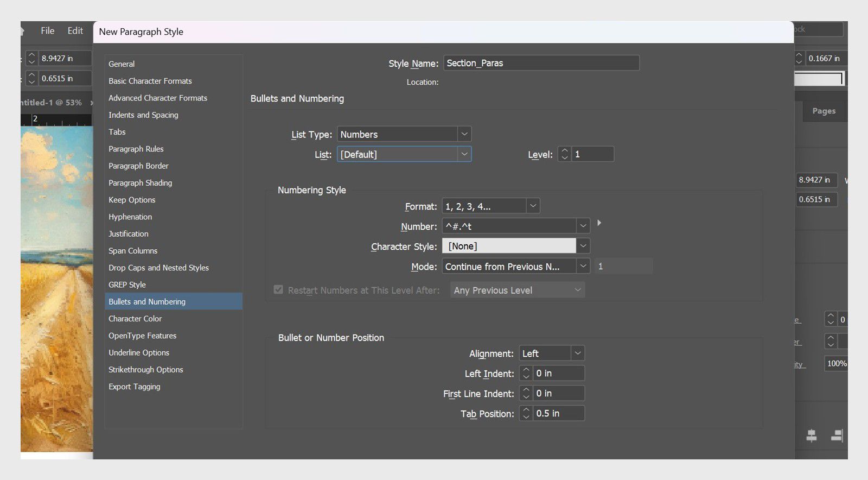Open the Character Style dropdown

516,246
